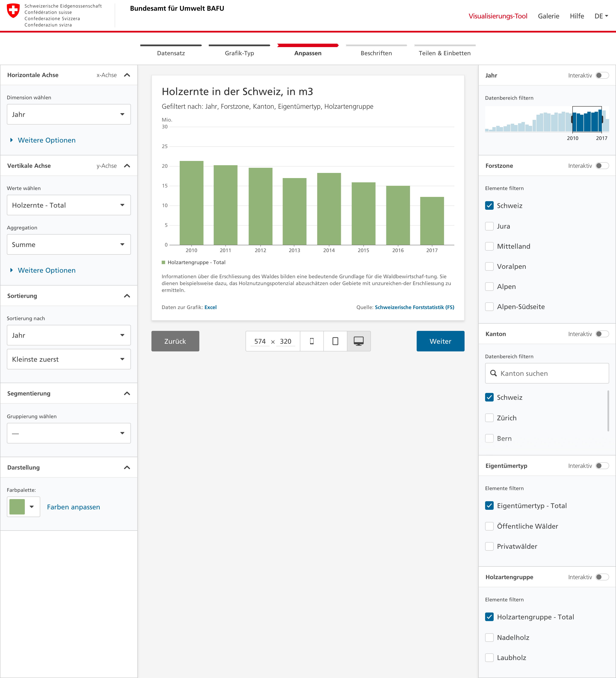Click the Kanton suchen search field
Viewport: 616px width, 678px height.
click(x=547, y=373)
